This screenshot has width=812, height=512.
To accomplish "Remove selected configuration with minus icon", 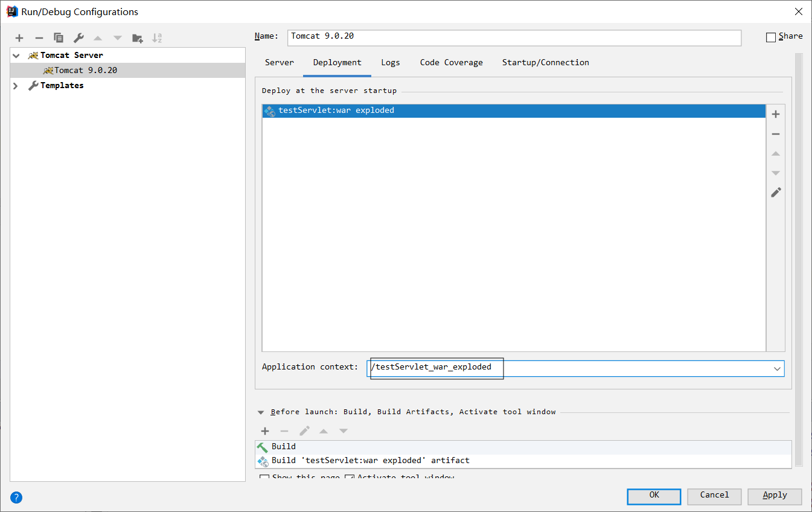I will [39, 38].
